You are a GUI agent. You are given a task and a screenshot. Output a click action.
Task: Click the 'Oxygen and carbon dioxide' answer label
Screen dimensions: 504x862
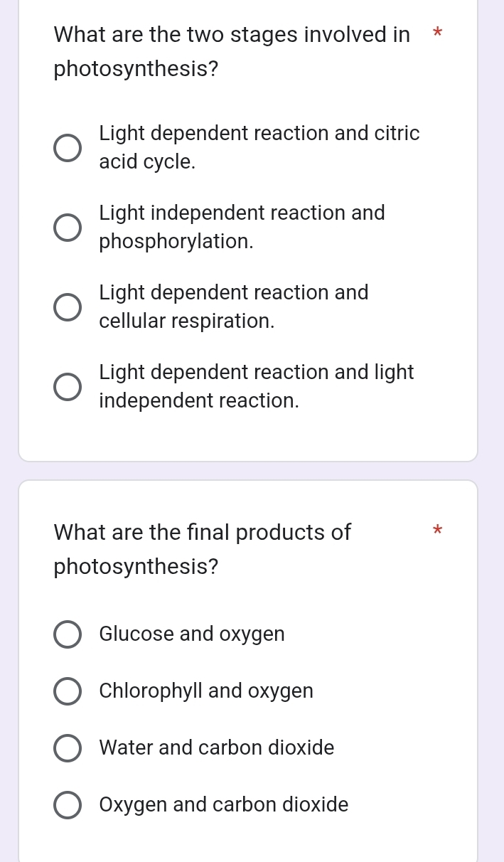pos(223,804)
